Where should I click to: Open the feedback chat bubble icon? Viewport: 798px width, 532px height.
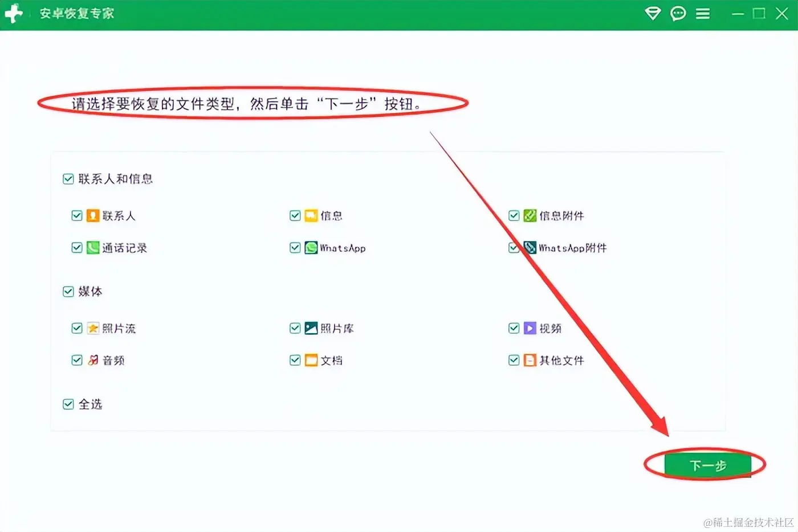tap(678, 13)
